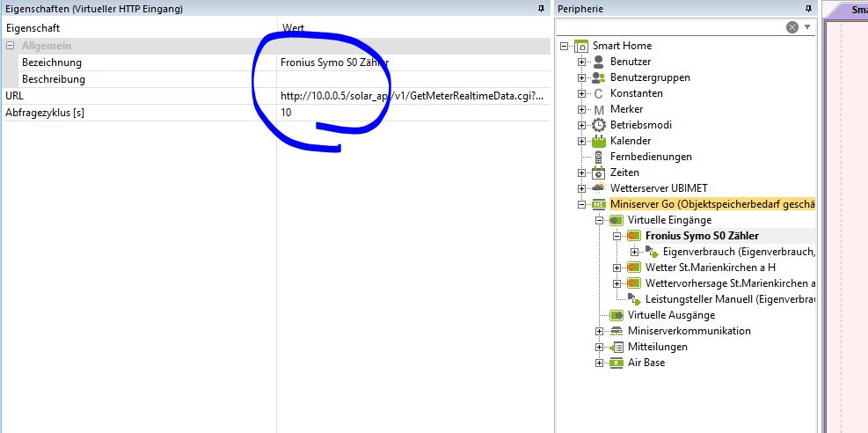
Task: Collapse the Allgemein properties section
Action: pyautogui.click(x=10, y=46)
